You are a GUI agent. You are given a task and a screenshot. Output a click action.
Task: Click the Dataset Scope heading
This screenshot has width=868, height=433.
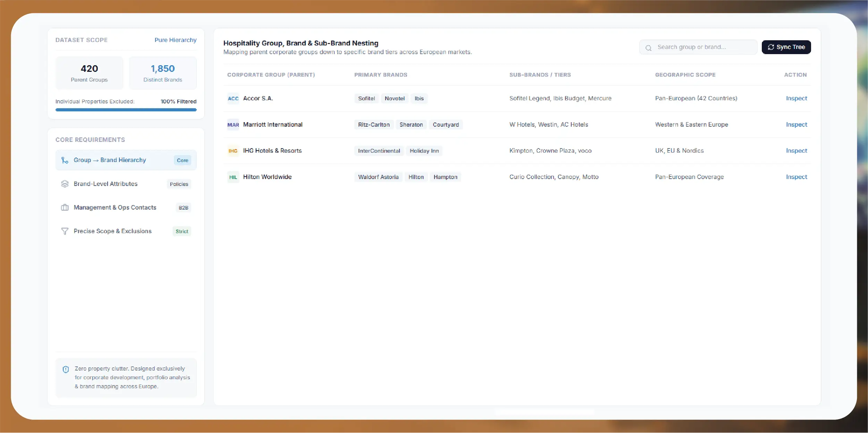[x=82, y=40]
